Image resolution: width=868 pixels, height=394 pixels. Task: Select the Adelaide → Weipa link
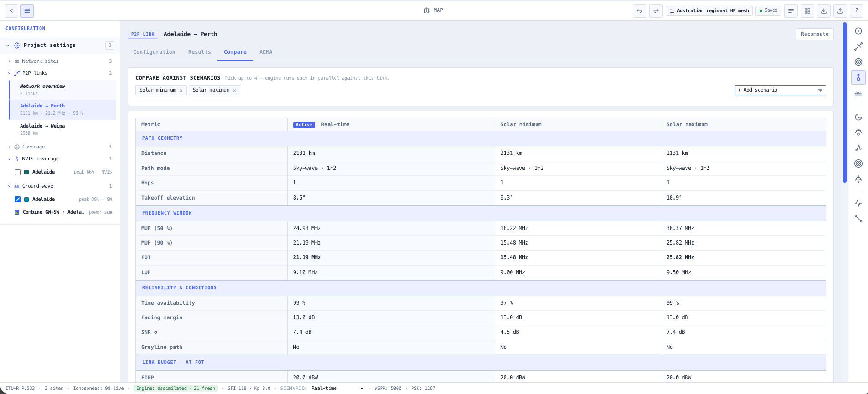[63, 129]
